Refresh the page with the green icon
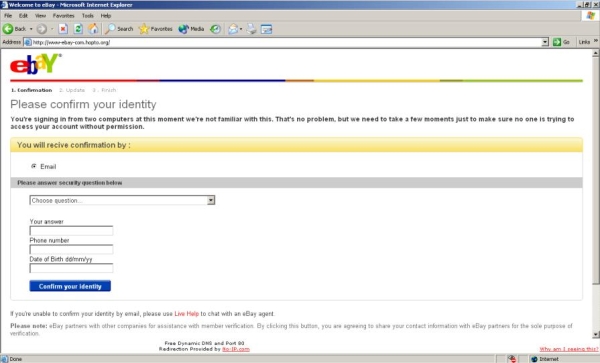Viewport: 600px width, 363px height. [78, 29]
